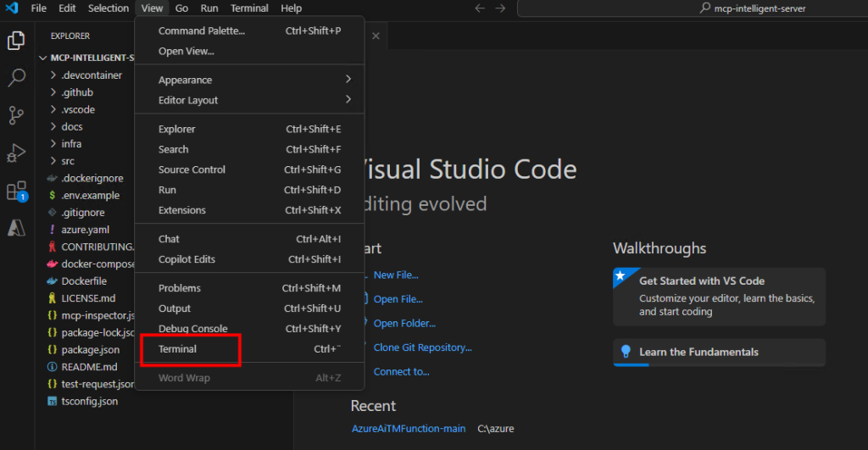
Task: Open the Search activity bar icon
Action: click(x=16, y=78)
